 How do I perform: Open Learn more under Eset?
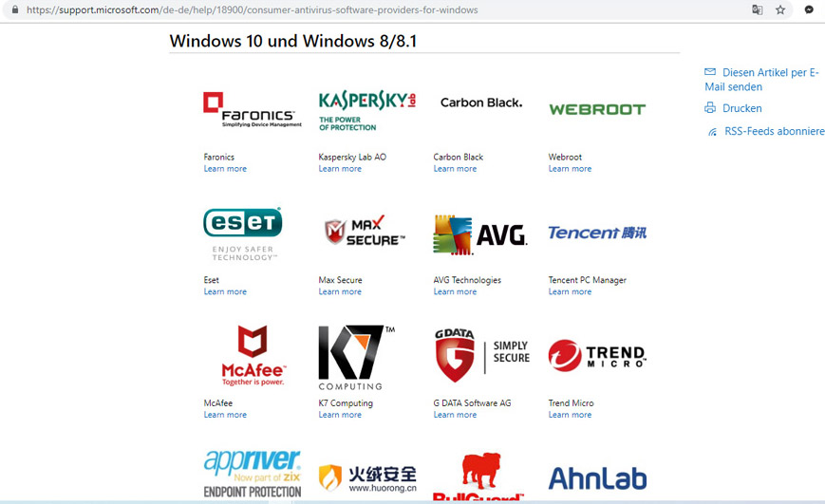[225, 292]
